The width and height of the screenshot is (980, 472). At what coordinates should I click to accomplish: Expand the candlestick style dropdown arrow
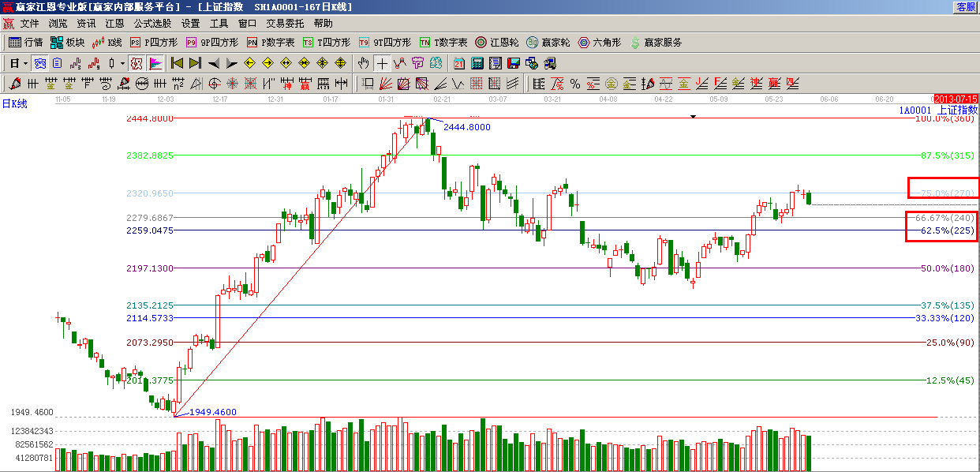tap(122, 63)
